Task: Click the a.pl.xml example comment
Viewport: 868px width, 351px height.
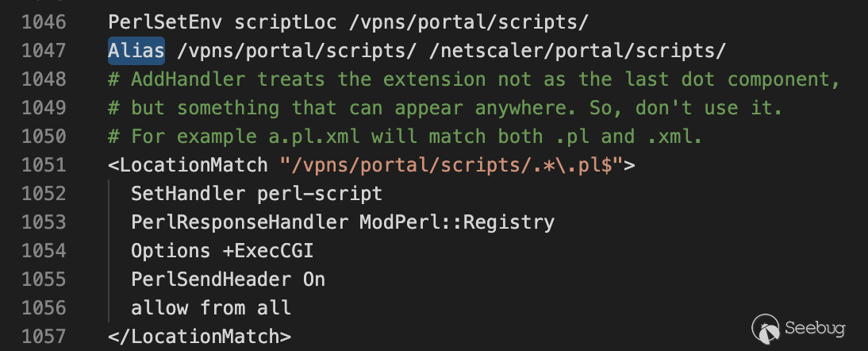Action: pyautogui.click(x=405, y=137)
